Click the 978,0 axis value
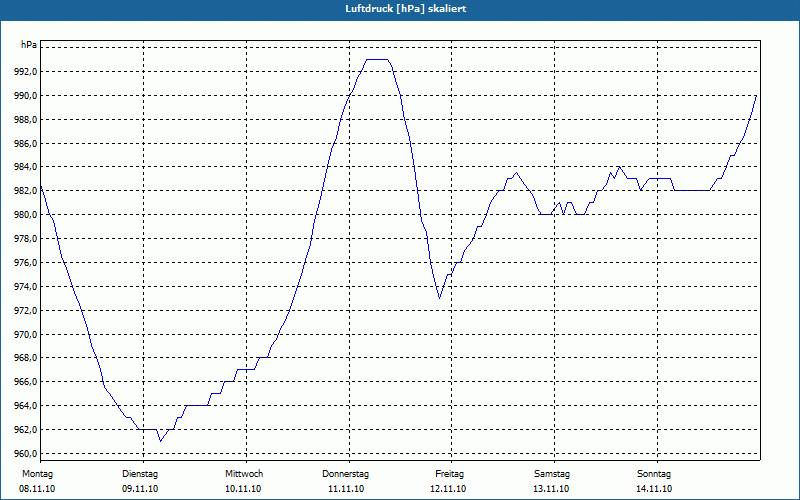Screen dimensions: 800x500 point(25,239)
